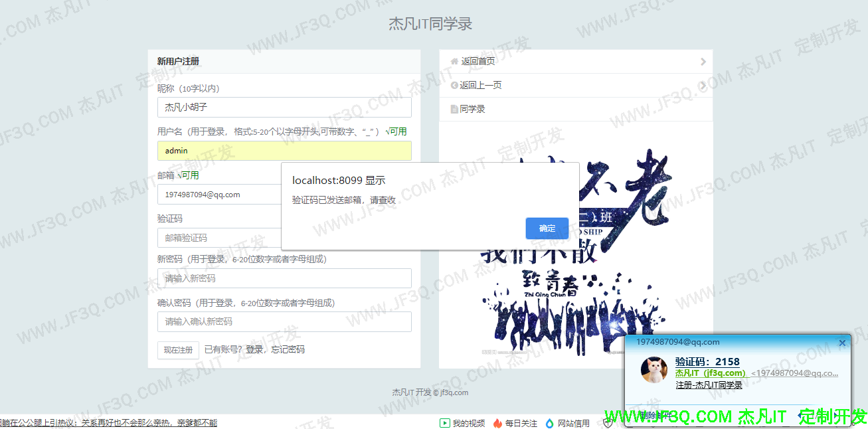
Task: Click the 注册-杰凡IT同学录 mail preview text
Action: pos(709,385)
